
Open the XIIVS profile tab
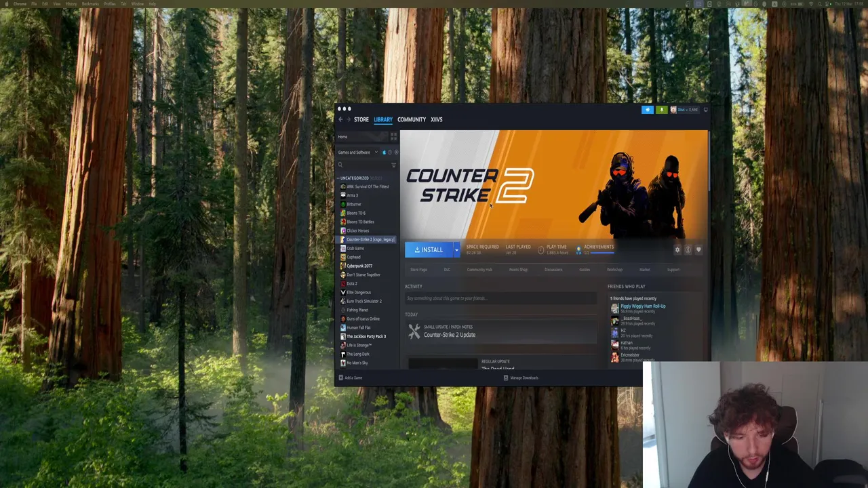[437, 119]
